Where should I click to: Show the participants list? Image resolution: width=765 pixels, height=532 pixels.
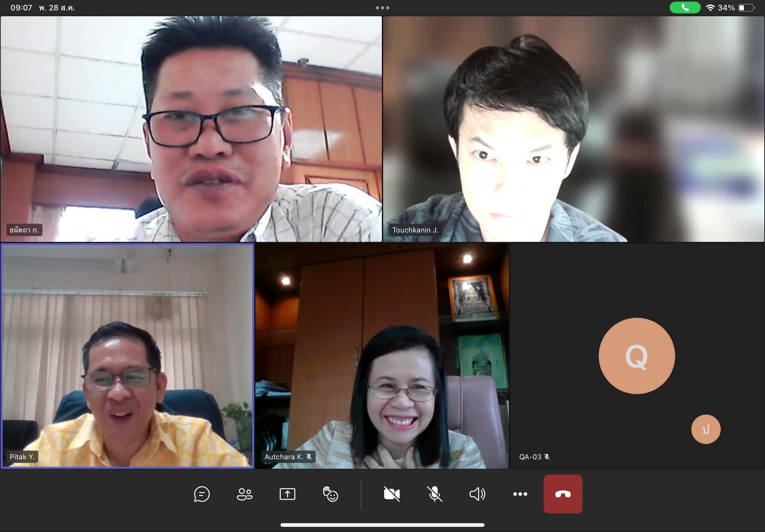[x=245, y=494]
